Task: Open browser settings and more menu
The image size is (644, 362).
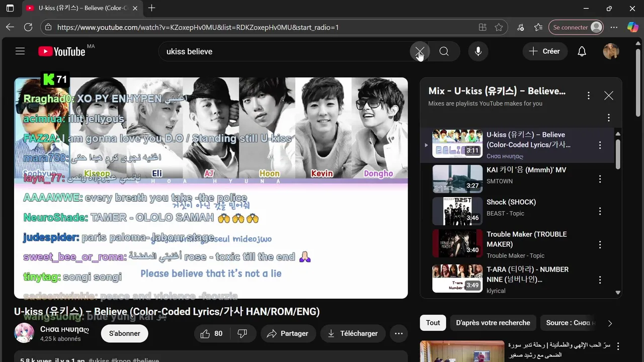Action: [x=614, y=27]
